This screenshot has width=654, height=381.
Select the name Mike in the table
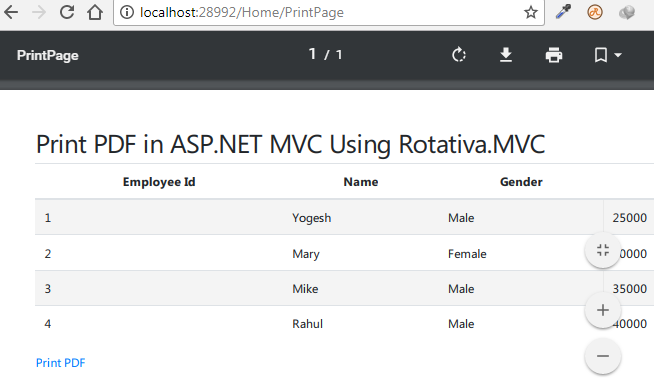tap(305, 289)
